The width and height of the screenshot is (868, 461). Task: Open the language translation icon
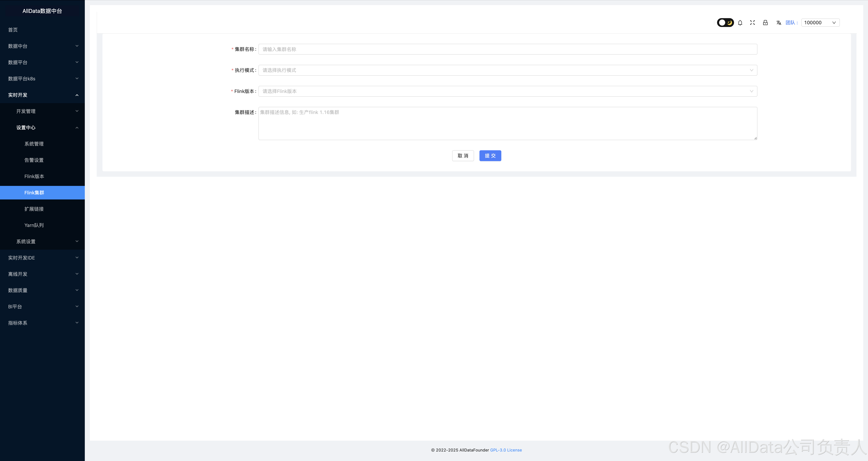[778, 23]
